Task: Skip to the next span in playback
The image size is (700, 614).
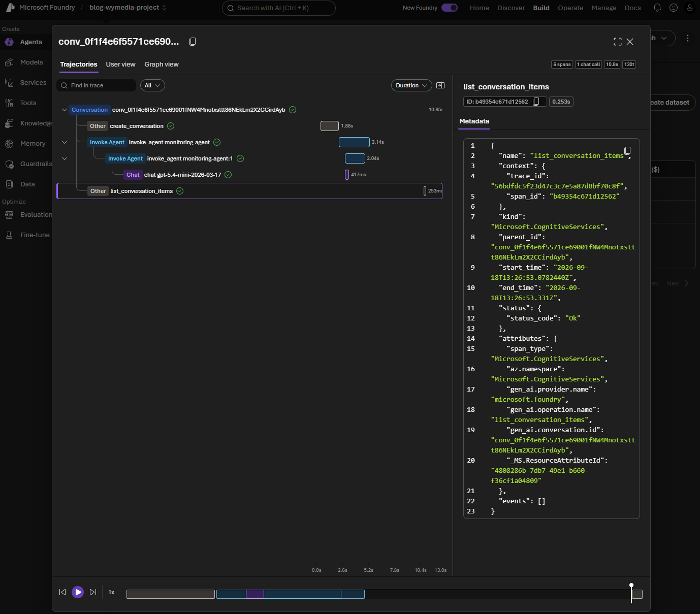Action: tap(93, 592)
